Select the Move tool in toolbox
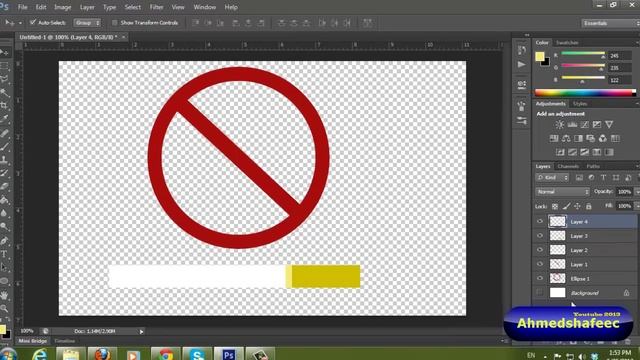640x360 pixels. pyautogui.click(x=4, y=52)
